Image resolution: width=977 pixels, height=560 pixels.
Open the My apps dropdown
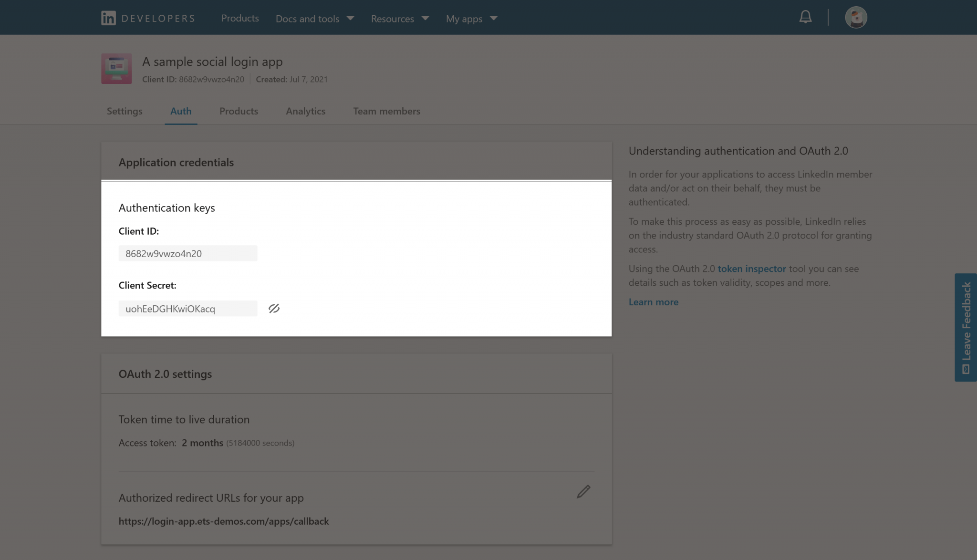(x=471, y=18)
